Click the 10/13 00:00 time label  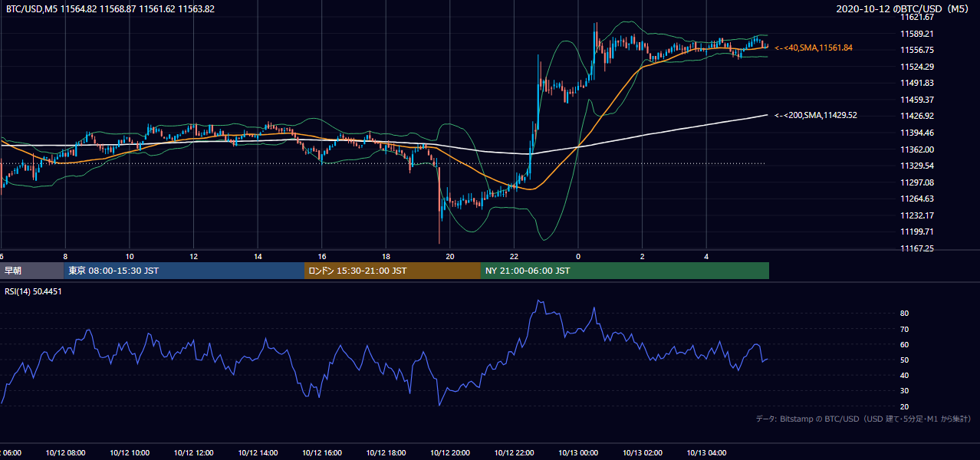tap(578, 453)
